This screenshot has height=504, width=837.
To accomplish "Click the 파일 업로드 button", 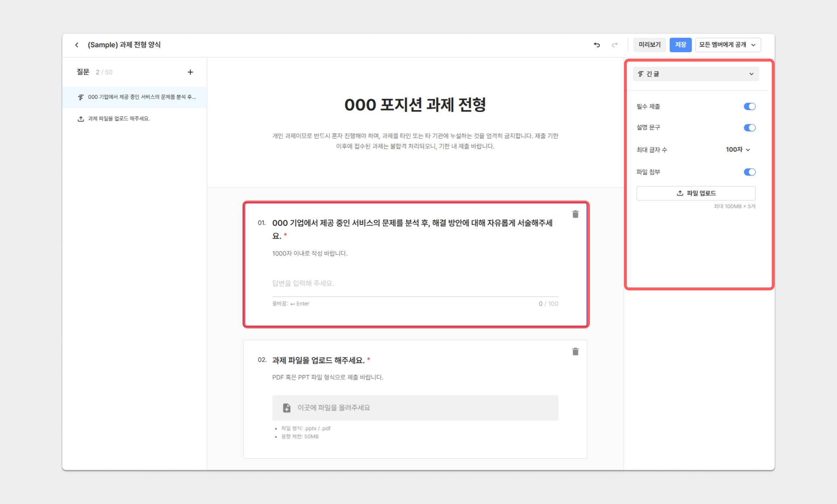I will [x=696, y=193].
